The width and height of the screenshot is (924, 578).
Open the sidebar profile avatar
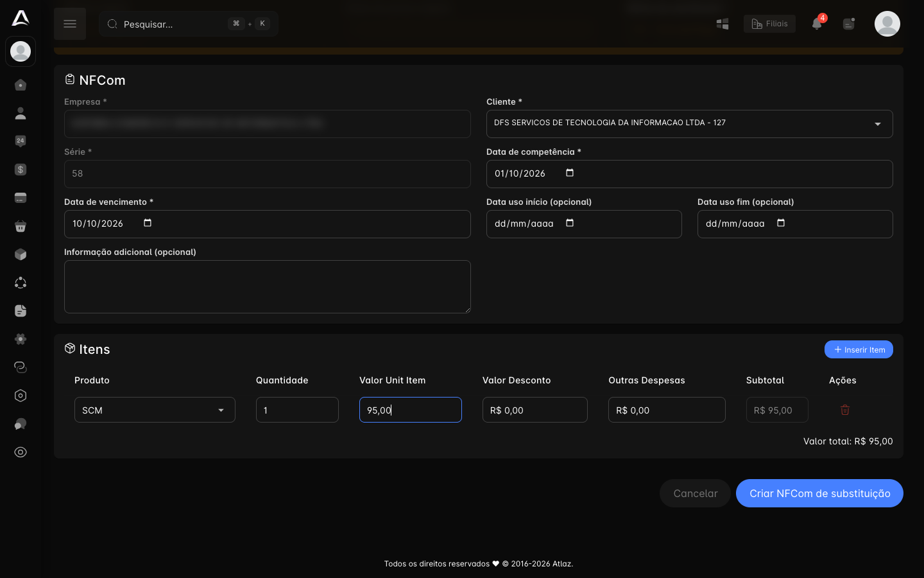click(21, 51)
